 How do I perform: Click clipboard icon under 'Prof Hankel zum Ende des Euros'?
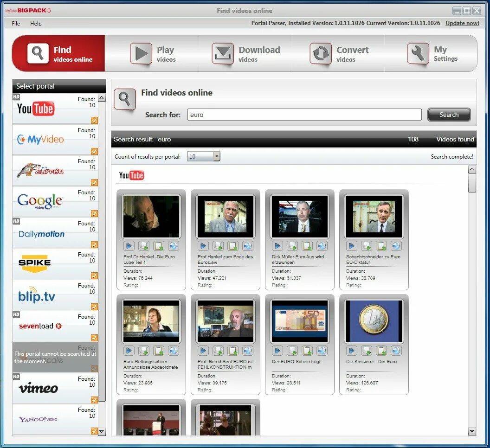coord(233,246)
